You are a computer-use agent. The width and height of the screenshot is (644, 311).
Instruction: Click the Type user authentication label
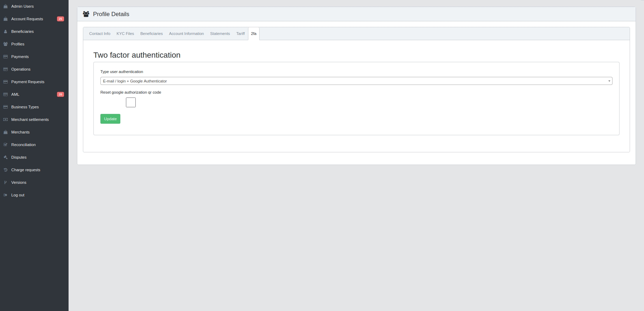coord(122,72)
